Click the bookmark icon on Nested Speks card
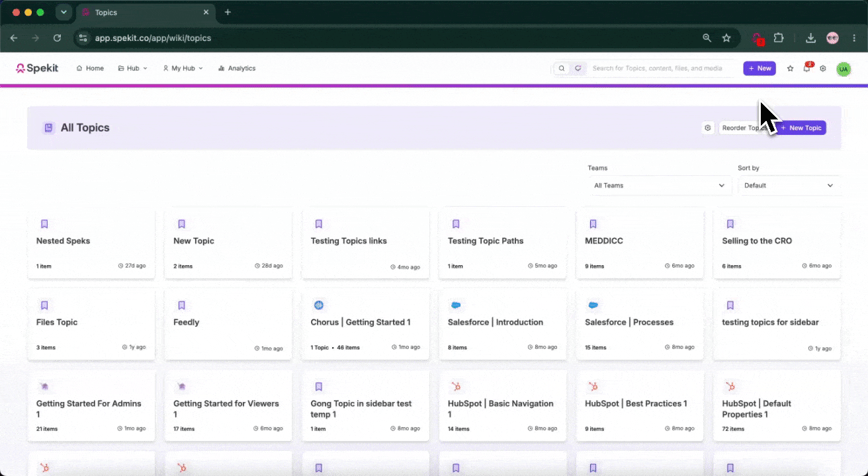This screenshot has width=868, height=476. 44,224
